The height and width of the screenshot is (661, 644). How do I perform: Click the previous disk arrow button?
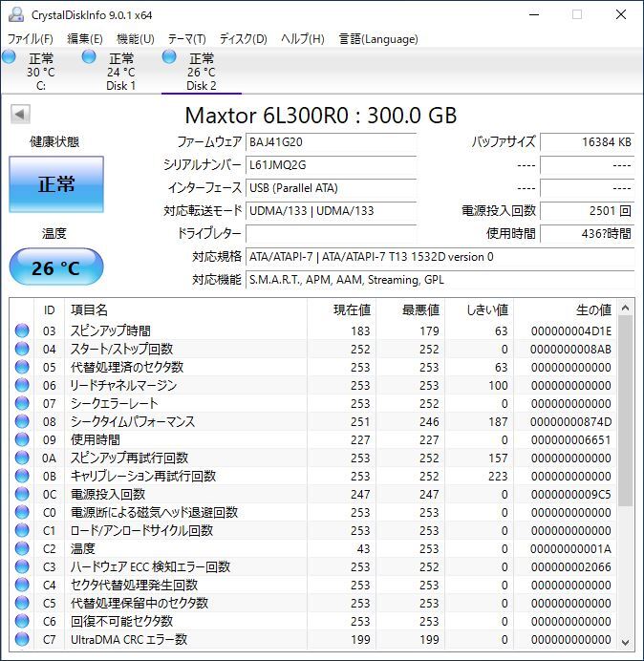(19, 115)
